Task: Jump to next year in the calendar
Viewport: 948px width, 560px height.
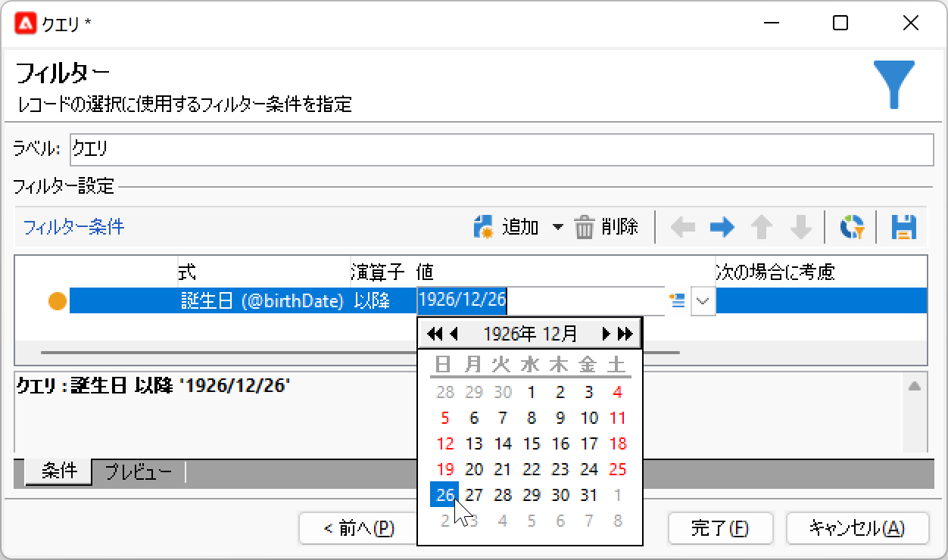Action: (625, 332)
